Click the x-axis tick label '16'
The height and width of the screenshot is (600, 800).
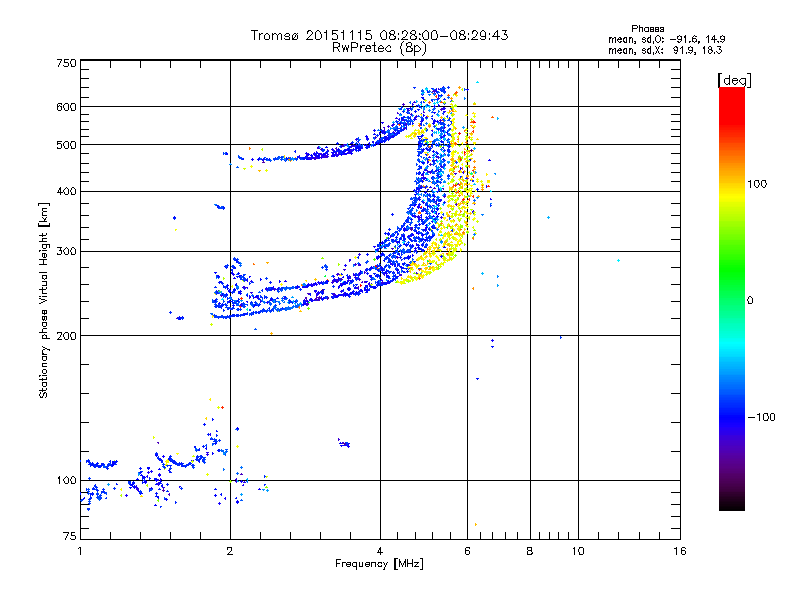click(680, 551)
